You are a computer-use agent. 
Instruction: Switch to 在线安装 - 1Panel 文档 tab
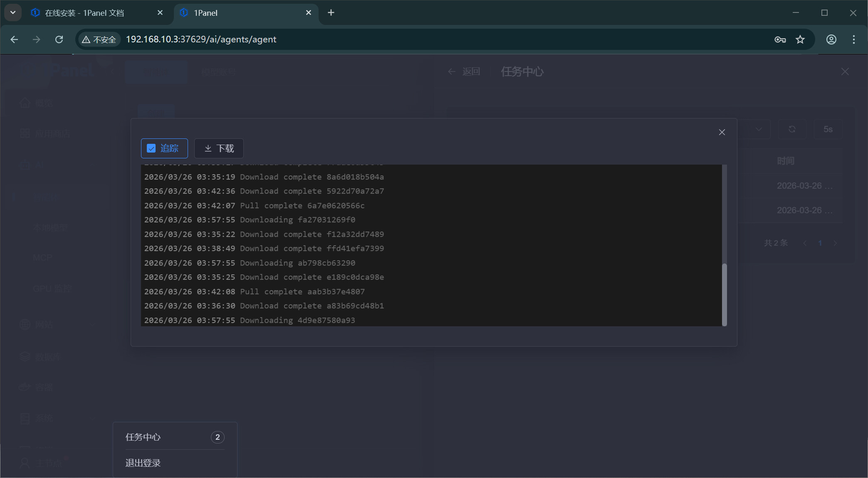click(84, 13)
